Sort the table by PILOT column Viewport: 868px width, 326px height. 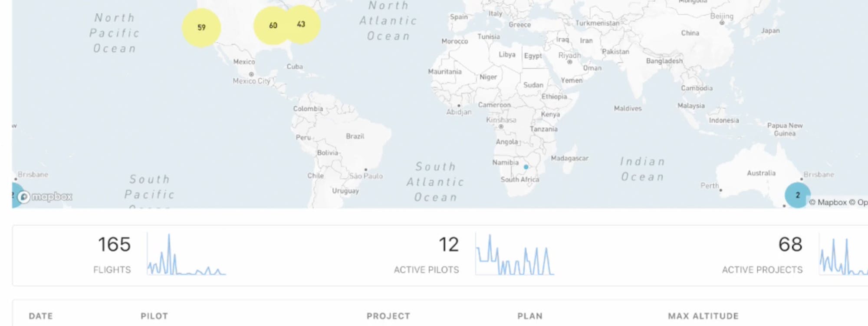(x=154, y=316)
